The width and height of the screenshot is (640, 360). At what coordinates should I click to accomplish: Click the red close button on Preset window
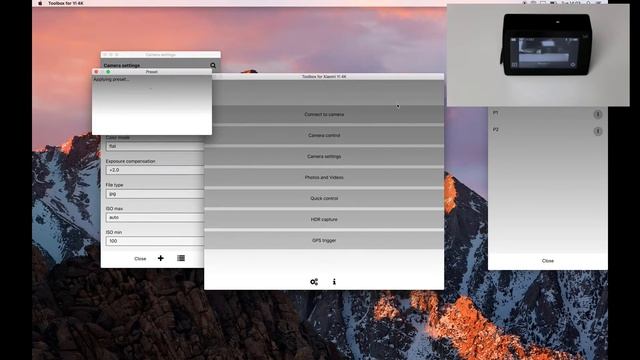(96, 72)
